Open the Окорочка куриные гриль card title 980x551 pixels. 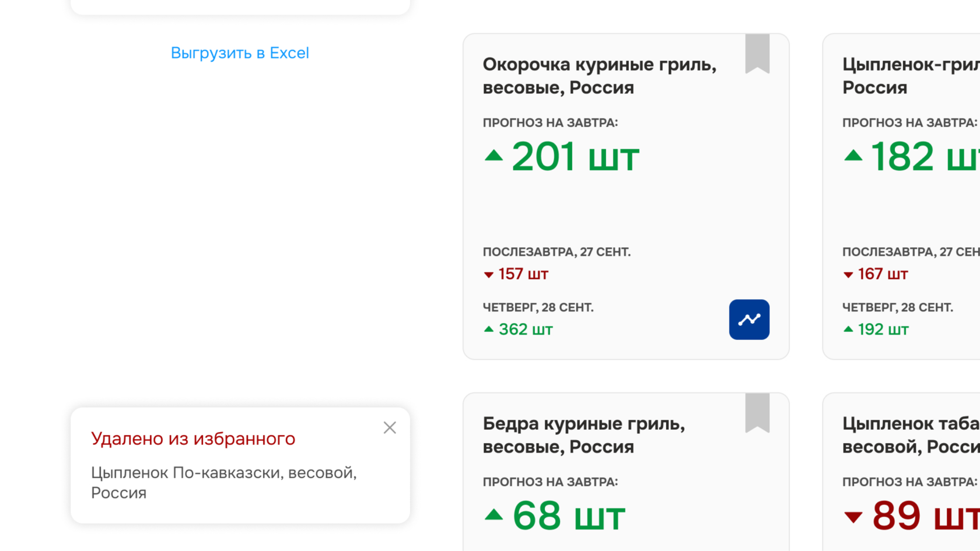(599, 76)
